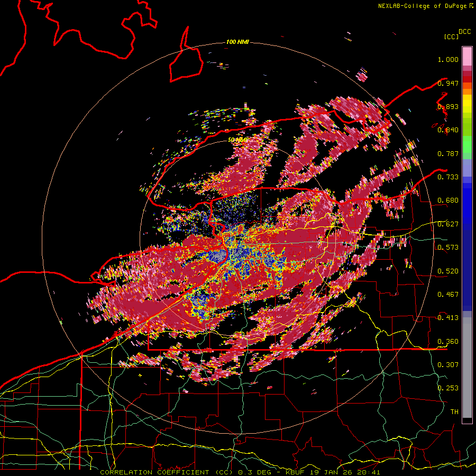
Task: Pick the lavender swatch near 0.733
Action: pos(467,168)
